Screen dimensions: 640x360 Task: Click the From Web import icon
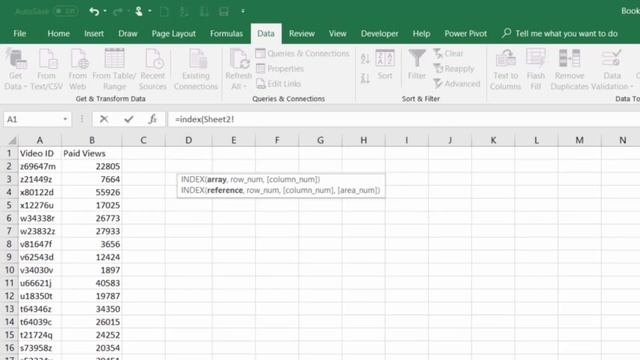[78, 69]
